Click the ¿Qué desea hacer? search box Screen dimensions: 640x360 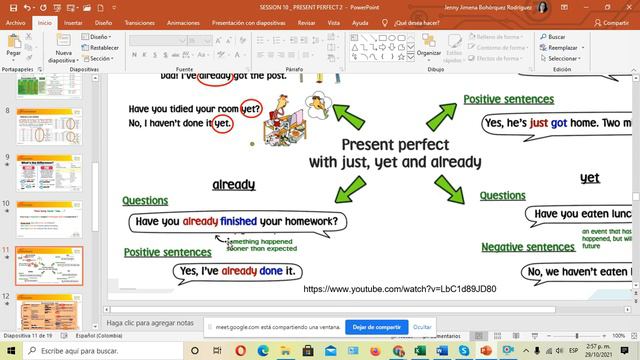(x=416, y=23)
